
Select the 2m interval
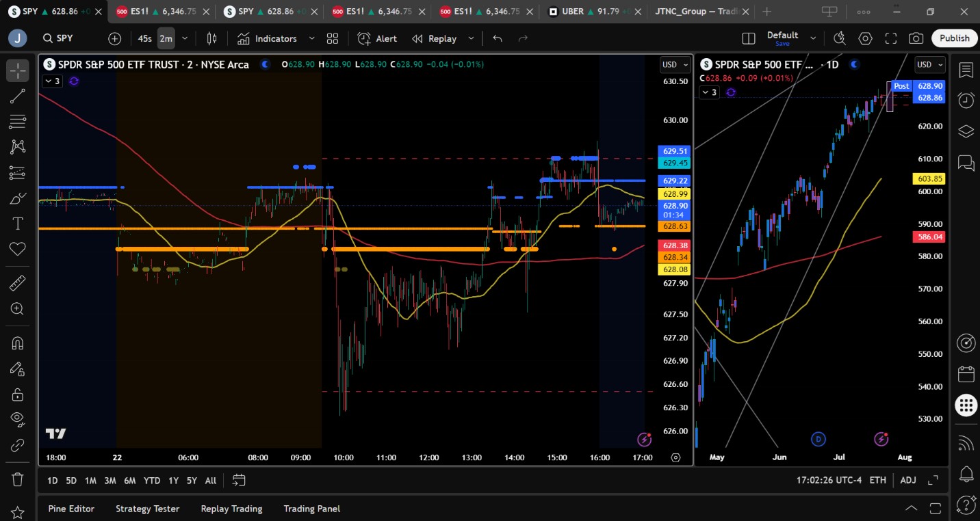click(x=166, y=39)
